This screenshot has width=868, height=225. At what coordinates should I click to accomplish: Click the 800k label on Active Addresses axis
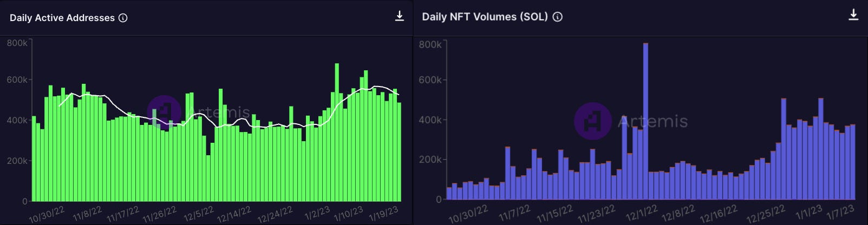pos(17,43)
